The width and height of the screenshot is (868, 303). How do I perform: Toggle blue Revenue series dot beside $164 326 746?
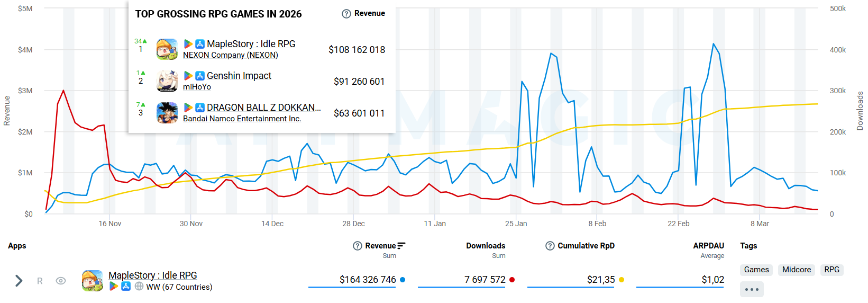coord(403,280)
